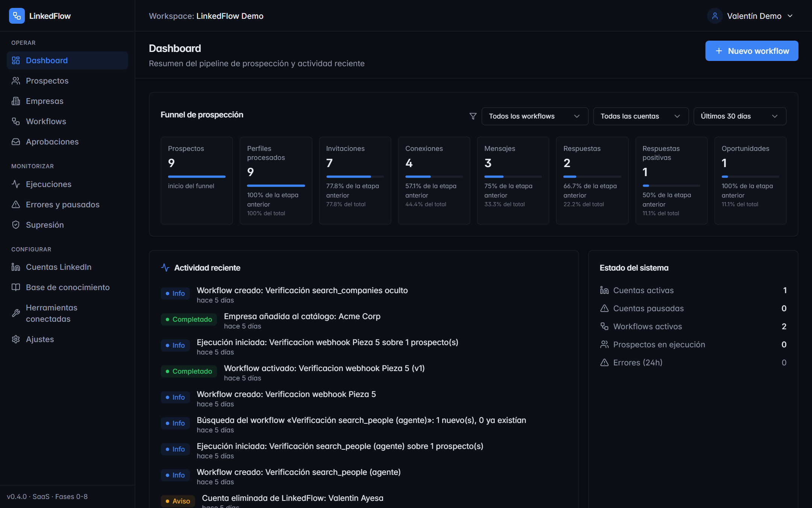Open Workflows section
812x508 pixels.
67,122
